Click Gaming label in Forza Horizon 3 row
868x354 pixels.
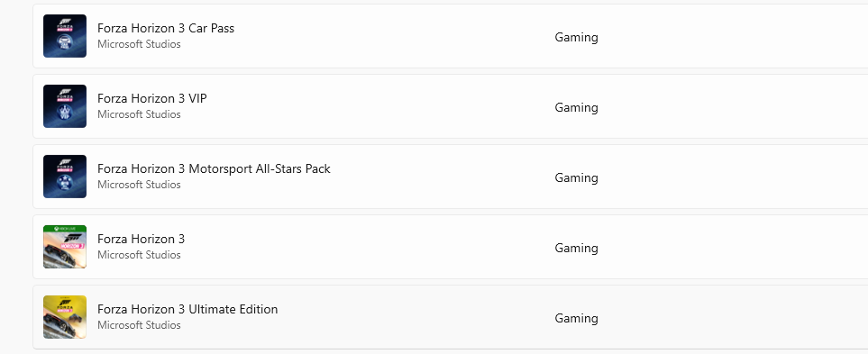pyautogui.click(x=576, y=248)
